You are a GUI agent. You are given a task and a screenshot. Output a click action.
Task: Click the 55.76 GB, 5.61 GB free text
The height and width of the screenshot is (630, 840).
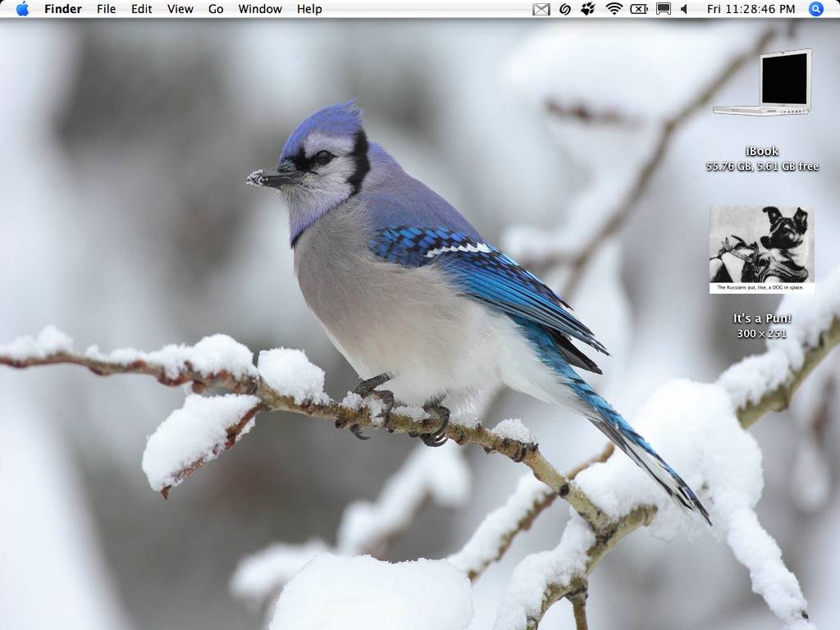coord(762,166)
